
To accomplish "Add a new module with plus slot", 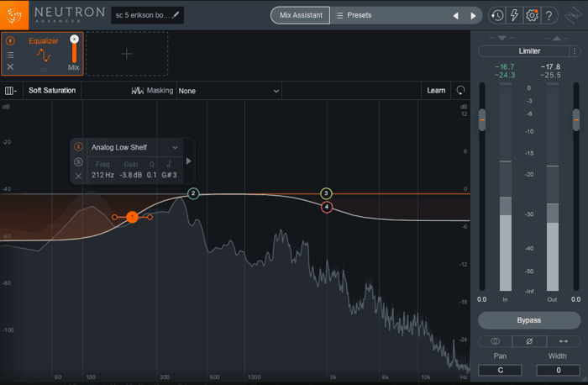I will (127, 54).
